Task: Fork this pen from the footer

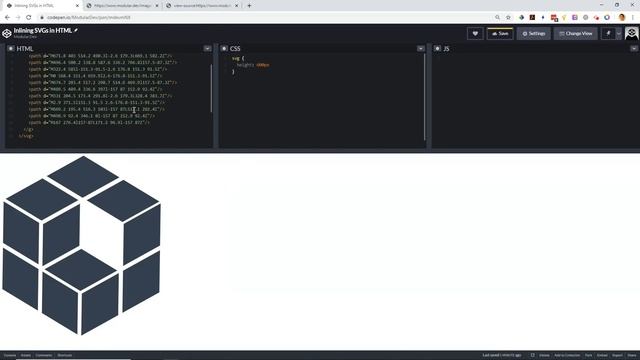Action: (x=588, y=356)
